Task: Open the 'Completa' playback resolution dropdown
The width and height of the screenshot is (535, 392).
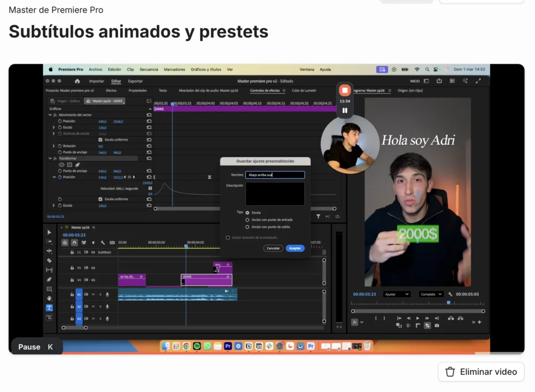Action: point(431,294)
